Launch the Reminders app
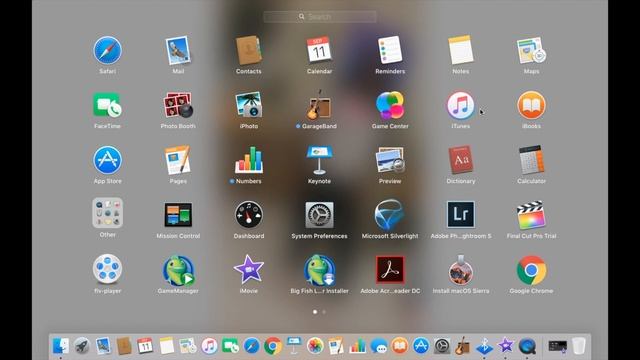Image resolution: width=640 pixels, height=360 pixels. (390, 51)
